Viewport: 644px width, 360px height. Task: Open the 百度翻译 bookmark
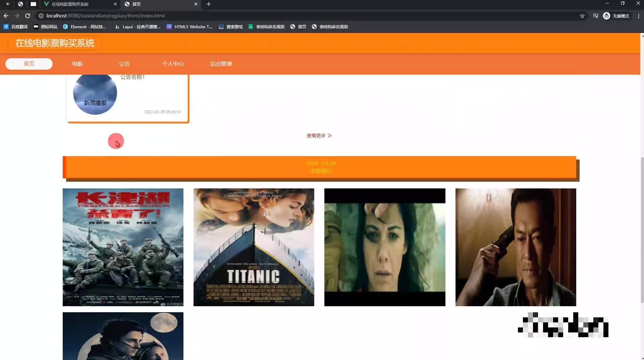15,27
